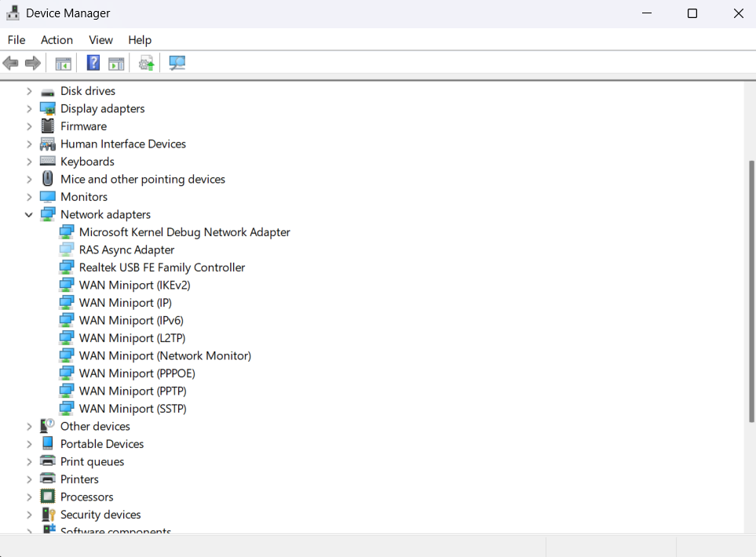
Task: Click the blue question mark Help toolbar icon
Action: tap(93, 63)
